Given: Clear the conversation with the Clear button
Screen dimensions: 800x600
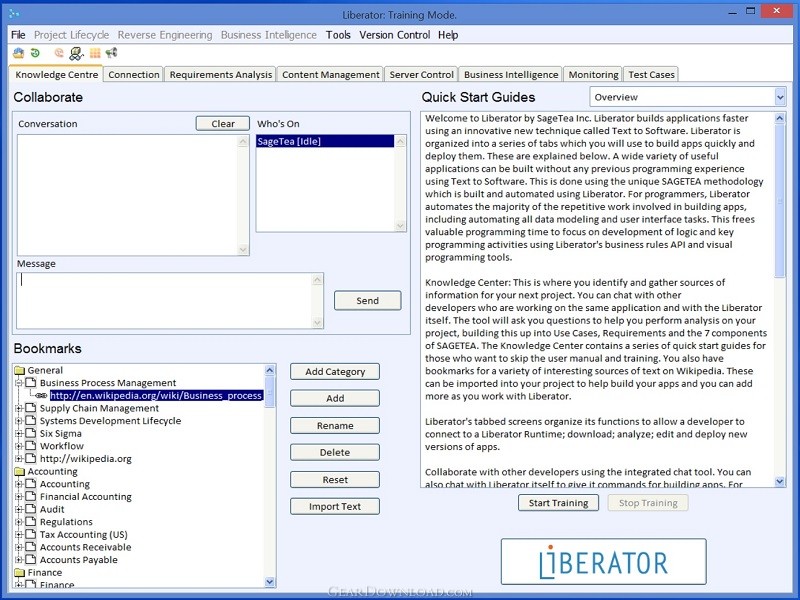Looking at the screenshot, I should coord(223,123).
